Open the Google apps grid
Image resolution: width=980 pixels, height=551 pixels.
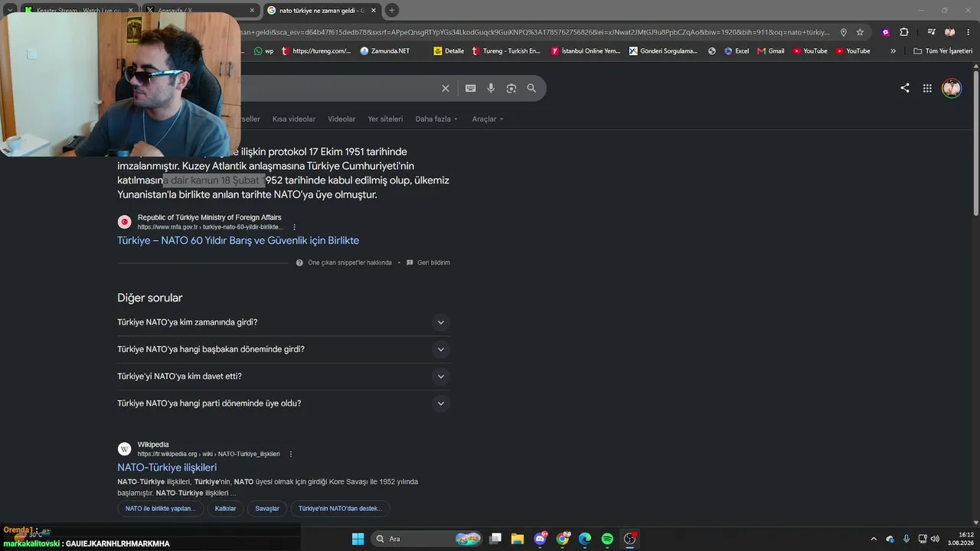tap(927, 88)
